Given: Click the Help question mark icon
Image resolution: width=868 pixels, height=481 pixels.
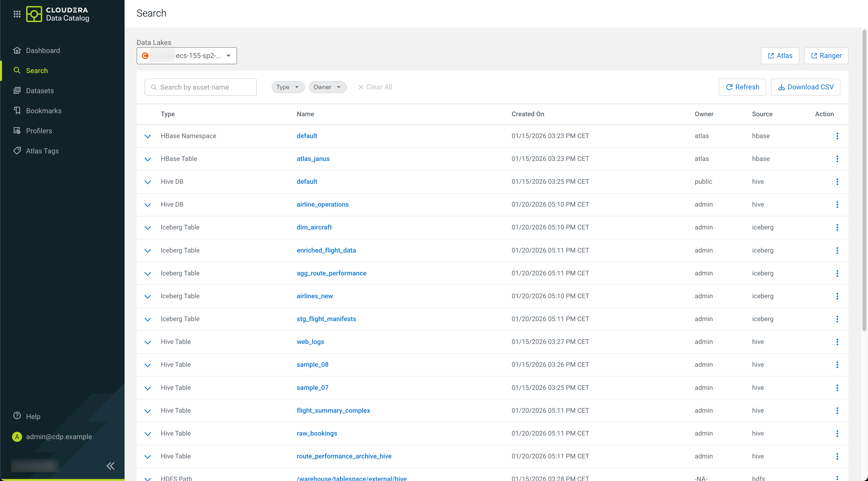Looking at the screenshot, I should tap(17, 416).
